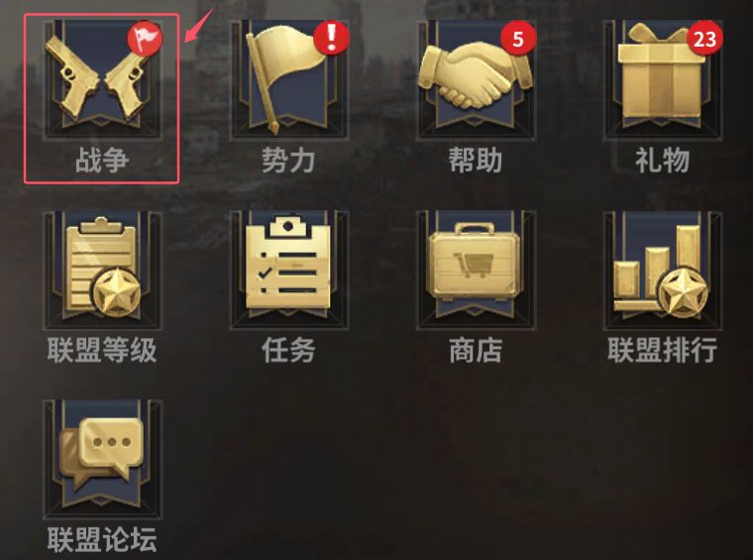Select the 势力 text label
The width and height of the screenshot is (753, 560).
pyautogui.click(x=288, y=160)
